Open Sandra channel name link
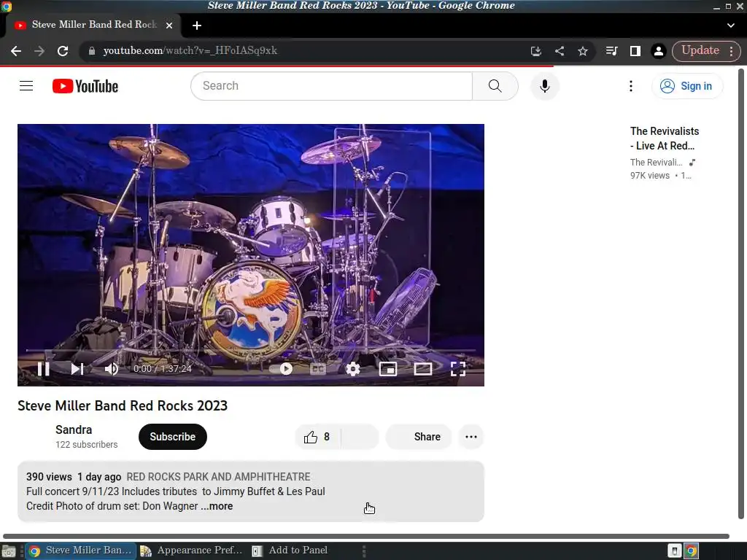Screen dimensions: 747x560 74,429
